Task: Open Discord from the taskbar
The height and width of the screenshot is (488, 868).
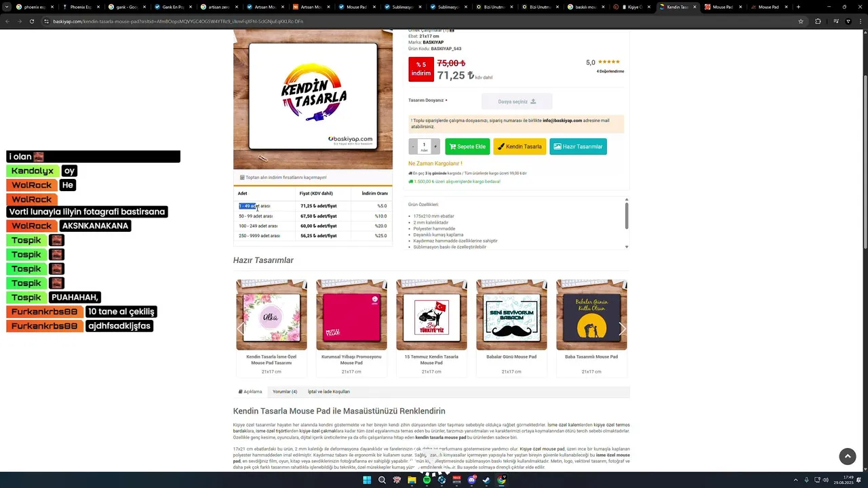Action: coord(471,480)
